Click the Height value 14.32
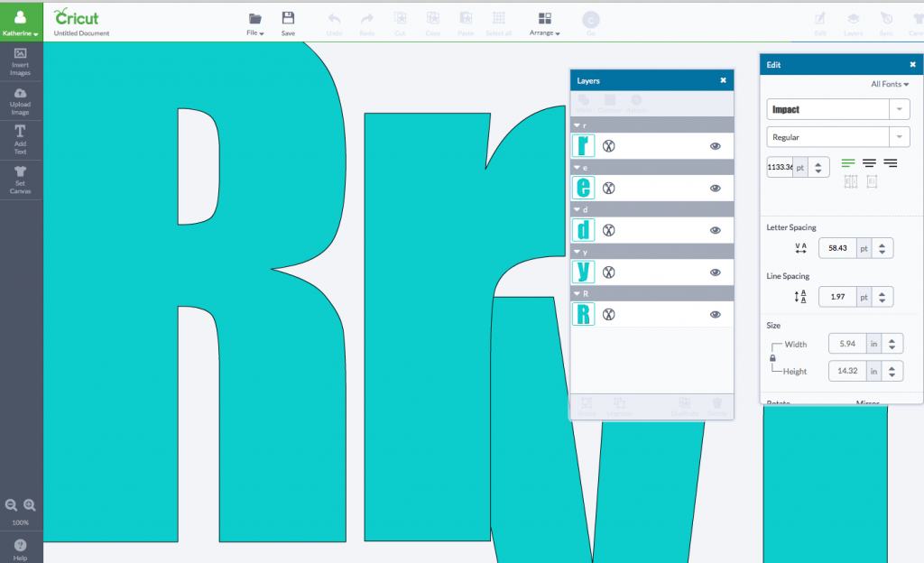The image size is (924, 563). (847, 371)
